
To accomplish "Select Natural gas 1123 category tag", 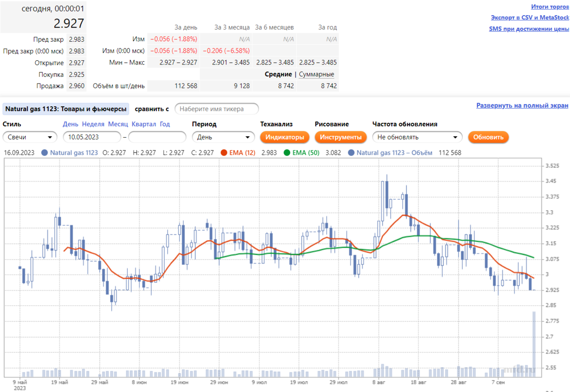I will [66, 109].
